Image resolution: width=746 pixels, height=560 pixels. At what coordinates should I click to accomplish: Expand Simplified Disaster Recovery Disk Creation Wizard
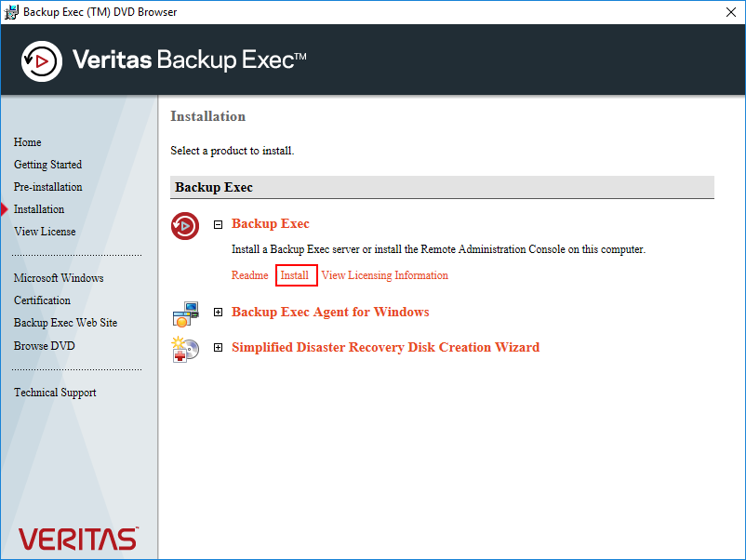coord(218,347)
